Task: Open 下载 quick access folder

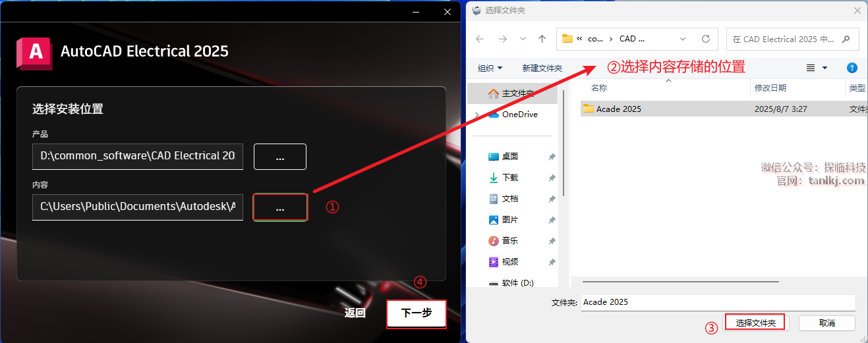Action: (510, 178)
